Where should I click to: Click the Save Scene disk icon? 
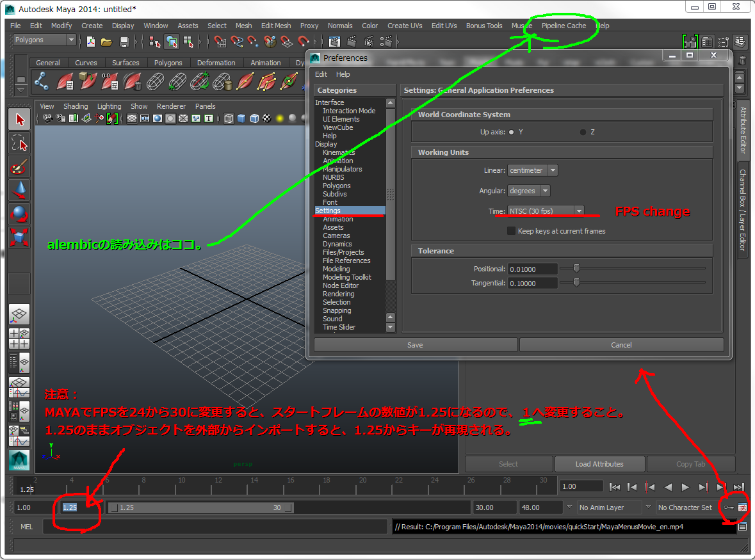click(124, 42)
